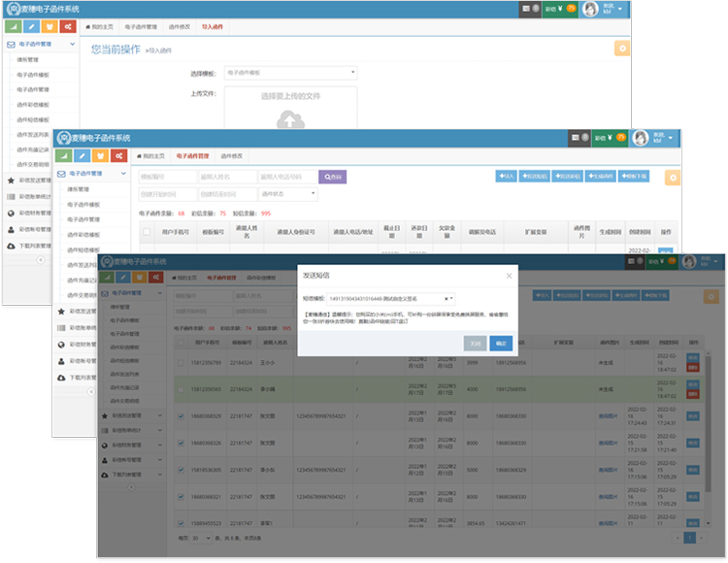
Task: Click red share icon in the middle window
Action: point(119,155)
